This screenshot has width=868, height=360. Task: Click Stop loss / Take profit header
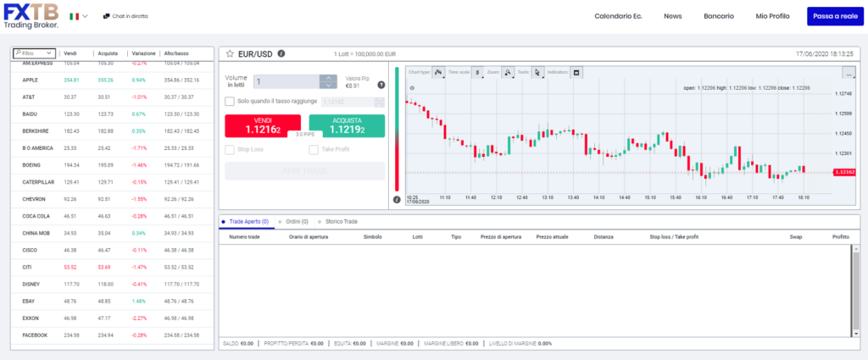674,236
